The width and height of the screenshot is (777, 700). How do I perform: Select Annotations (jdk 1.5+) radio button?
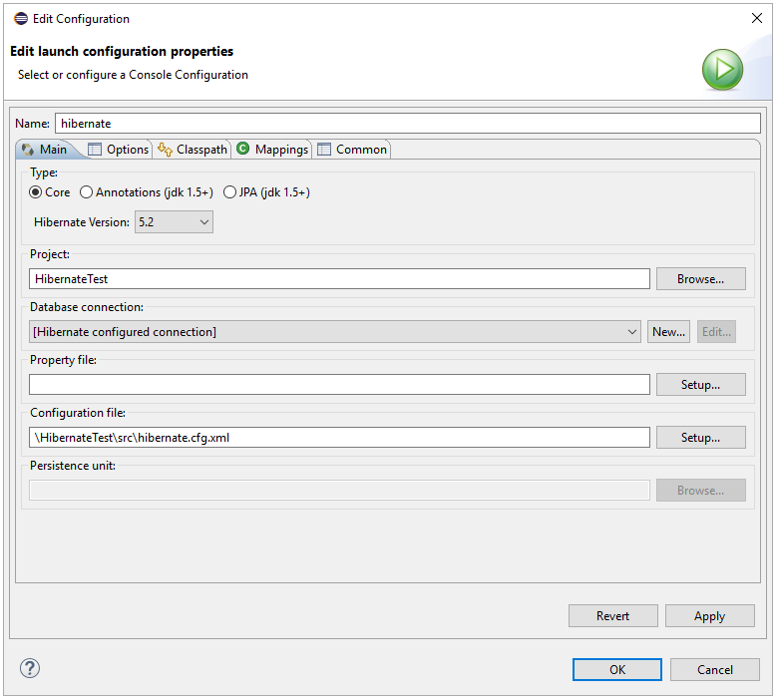(x=87, y=192)
